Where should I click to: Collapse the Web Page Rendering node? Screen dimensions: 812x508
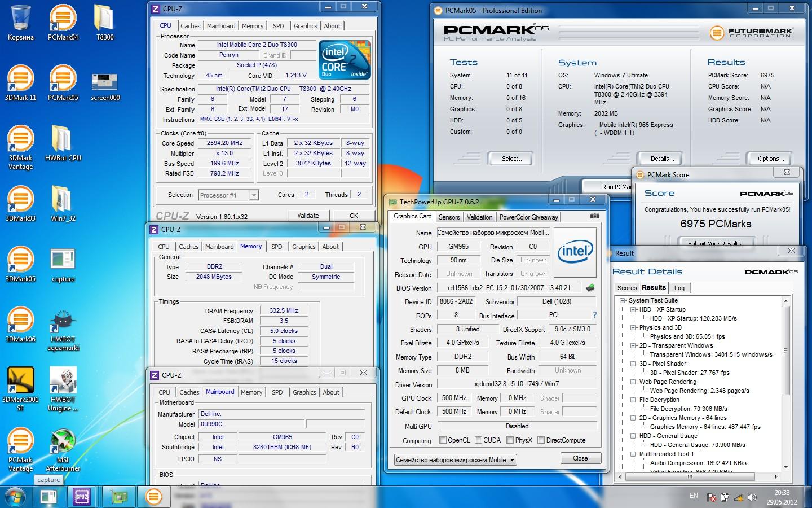pos(634,382)
